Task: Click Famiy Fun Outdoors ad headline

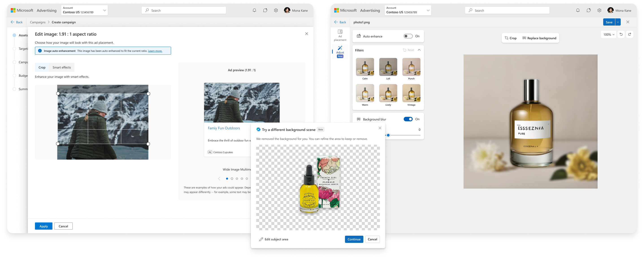Action: (224, 128)
